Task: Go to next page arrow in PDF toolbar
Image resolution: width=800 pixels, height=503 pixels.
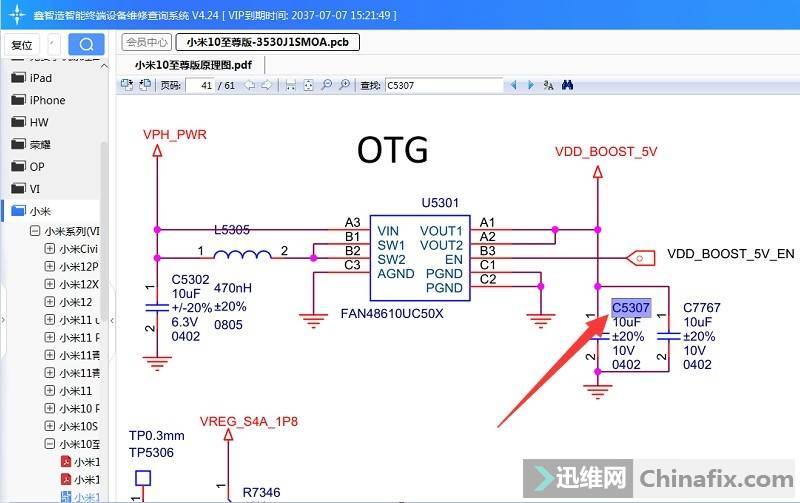Action: pyautogui.click(x=266, y=86)
